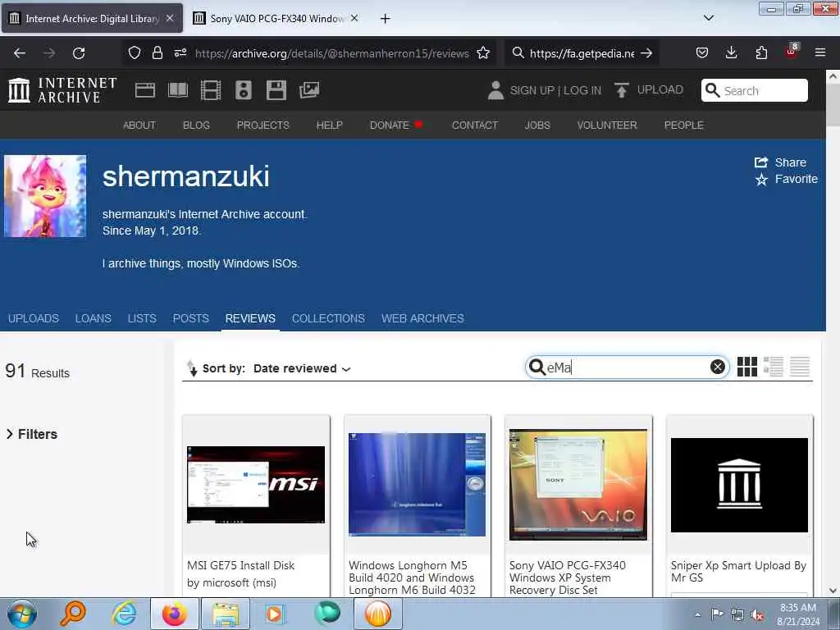Open the Projects link

coord(263,126)
